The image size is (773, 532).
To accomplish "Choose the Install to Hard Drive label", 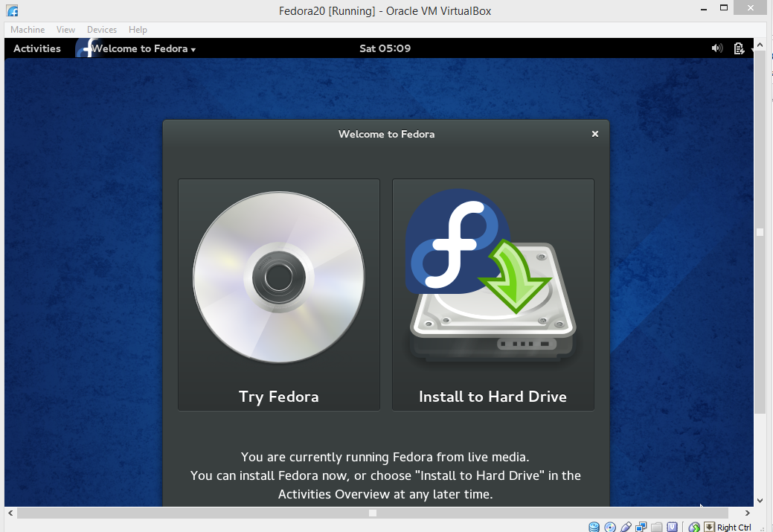I will (493, 397).
